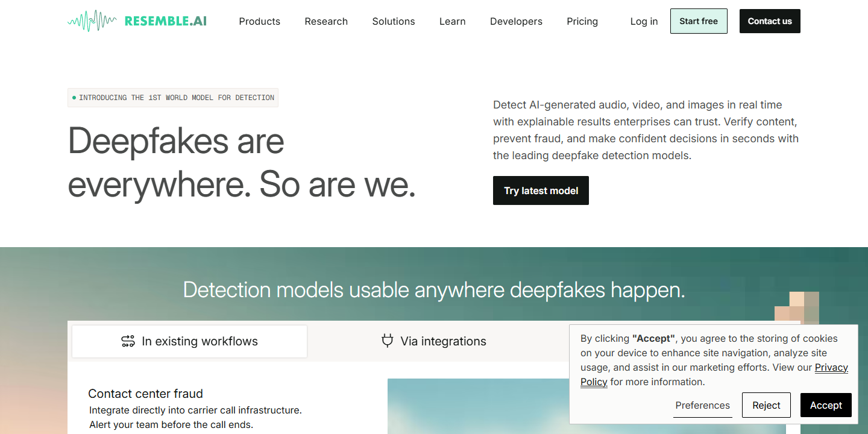868x434 pixels.
Task: Switch to the Via integrations tab
Action: point(434,341)
